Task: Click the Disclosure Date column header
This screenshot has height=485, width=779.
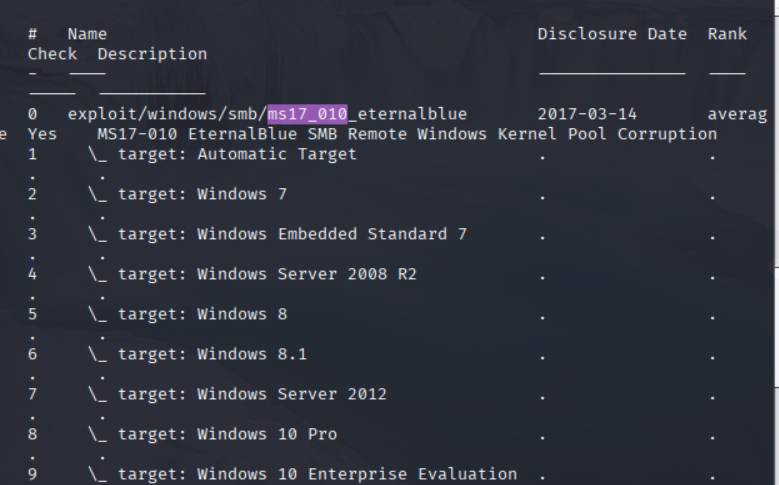Action: 612,34
